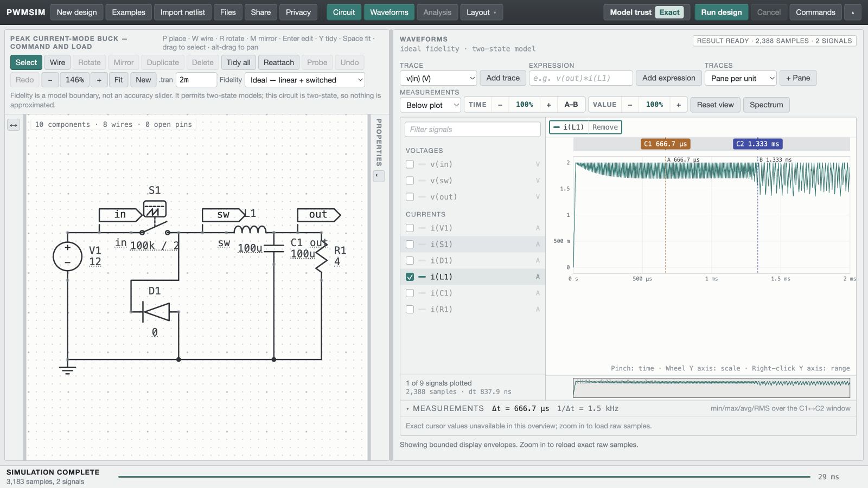
Task: Open the Files menu
Action: click(x=228, y=12)
